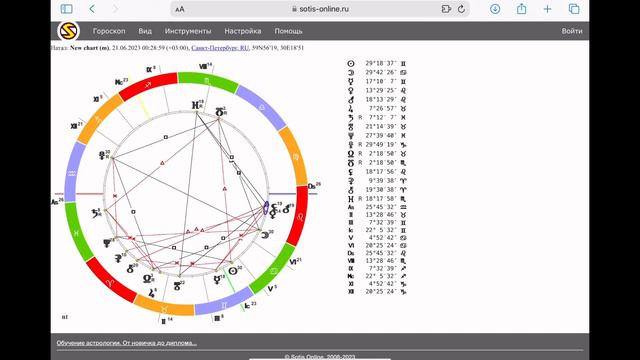Click the Ds descendant label on chart

(x=314, y=186)
